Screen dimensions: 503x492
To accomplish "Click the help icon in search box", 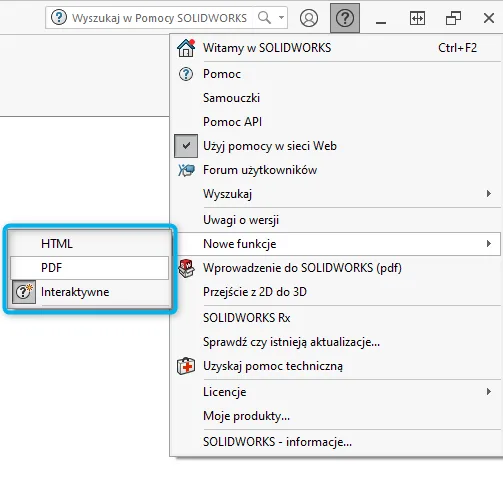I will [x=59, y=17].
